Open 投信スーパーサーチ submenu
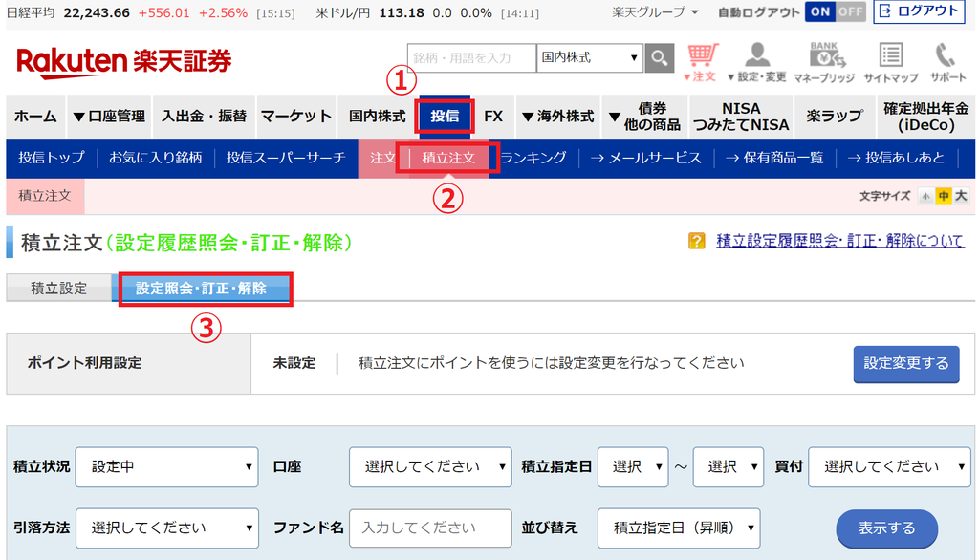 [x=286, y=158]
